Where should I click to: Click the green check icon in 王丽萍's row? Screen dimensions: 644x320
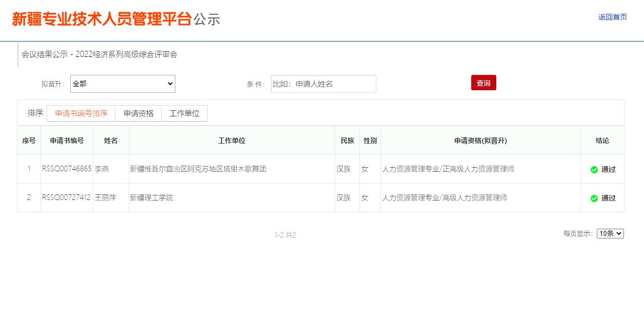(x=594, y=198)
